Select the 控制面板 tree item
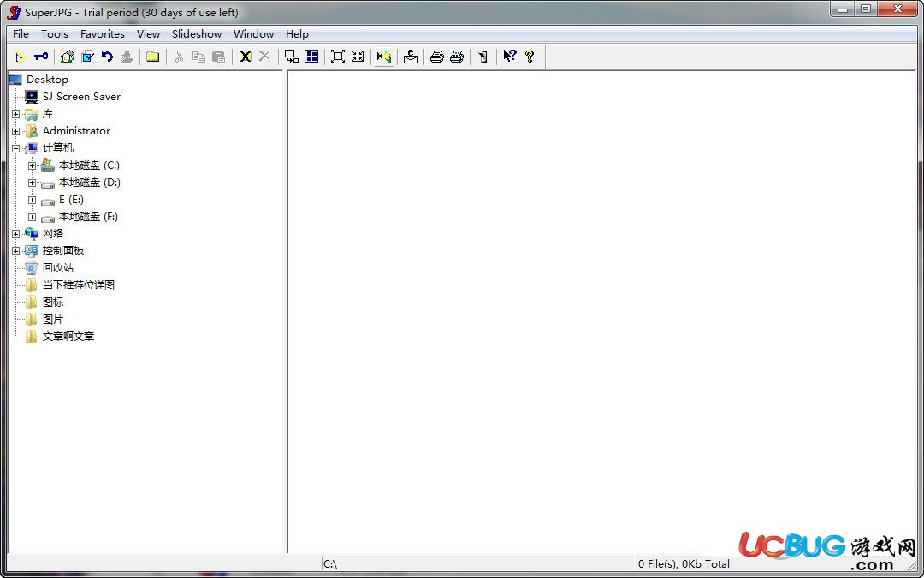The width and height of the screenshot is (924, 578). (63, 251)
